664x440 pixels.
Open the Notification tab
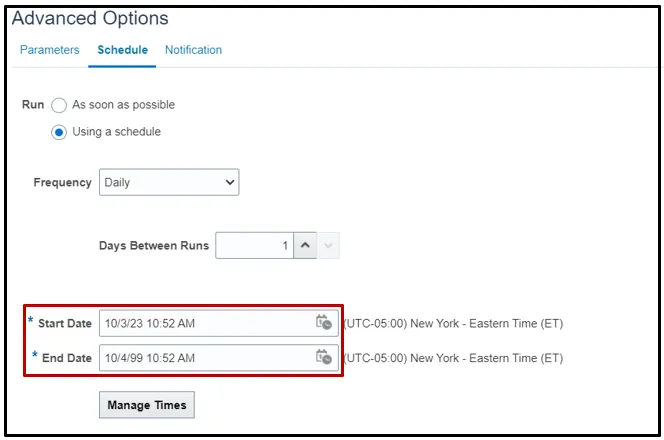tap(193, 50)
